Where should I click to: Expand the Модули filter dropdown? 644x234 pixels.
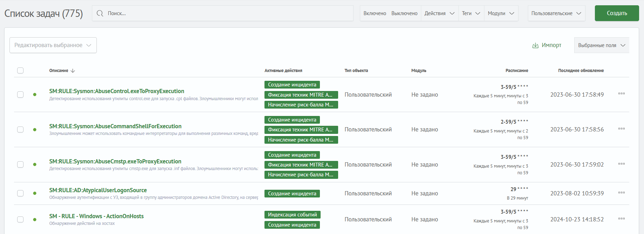(501, 13)
